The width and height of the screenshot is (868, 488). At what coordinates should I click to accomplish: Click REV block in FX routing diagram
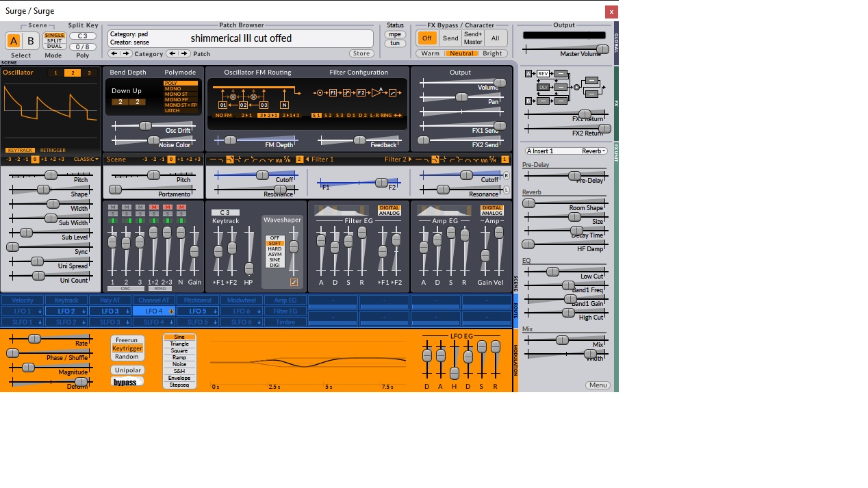(544, 73)
